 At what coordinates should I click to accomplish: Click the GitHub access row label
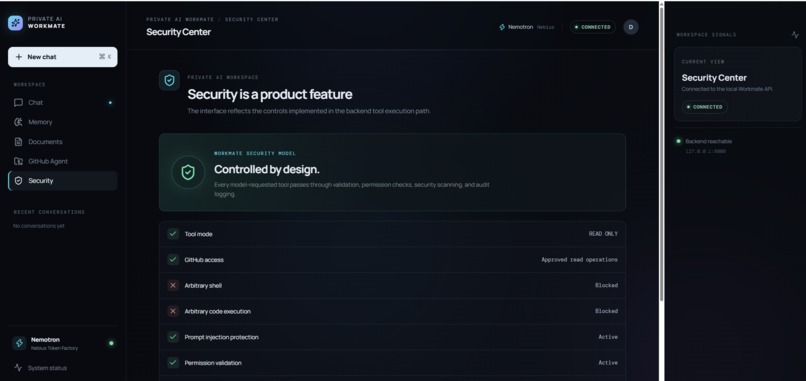204,260
